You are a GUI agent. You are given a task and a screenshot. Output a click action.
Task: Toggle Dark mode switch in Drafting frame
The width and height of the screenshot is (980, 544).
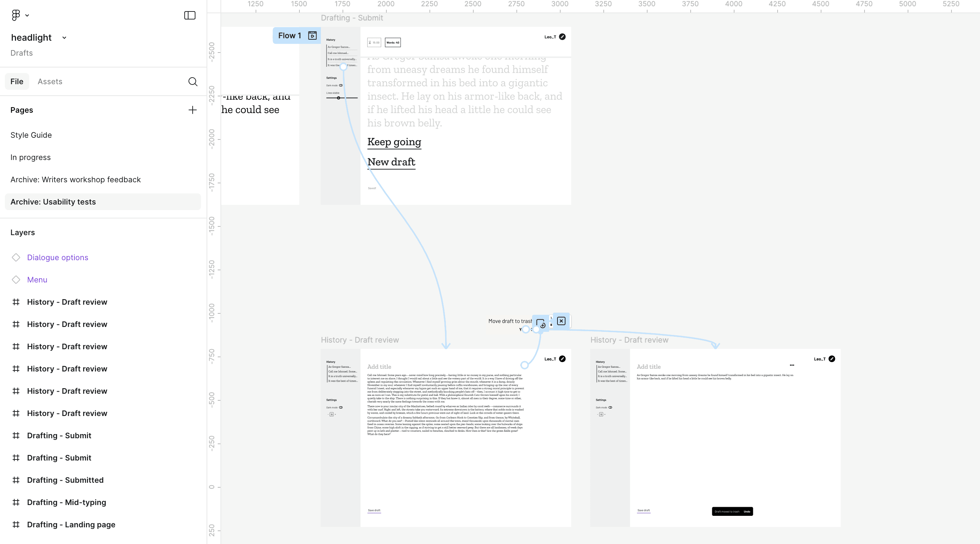341,86
